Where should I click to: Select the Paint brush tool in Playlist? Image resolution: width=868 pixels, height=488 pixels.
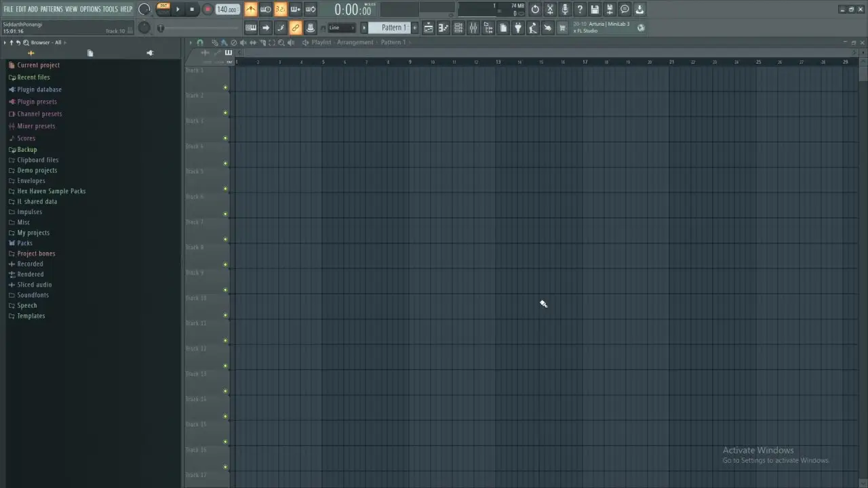pyautogui.click(x=224, y=43)
